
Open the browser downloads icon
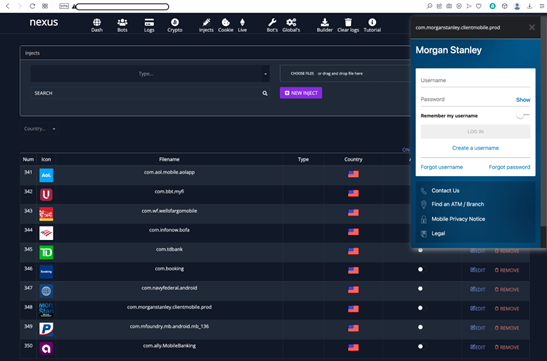pyautogui.click(x=530, y=6)
